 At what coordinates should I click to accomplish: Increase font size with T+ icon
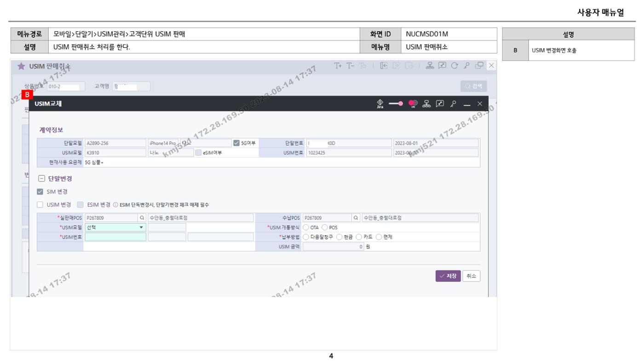coord(338,66)
